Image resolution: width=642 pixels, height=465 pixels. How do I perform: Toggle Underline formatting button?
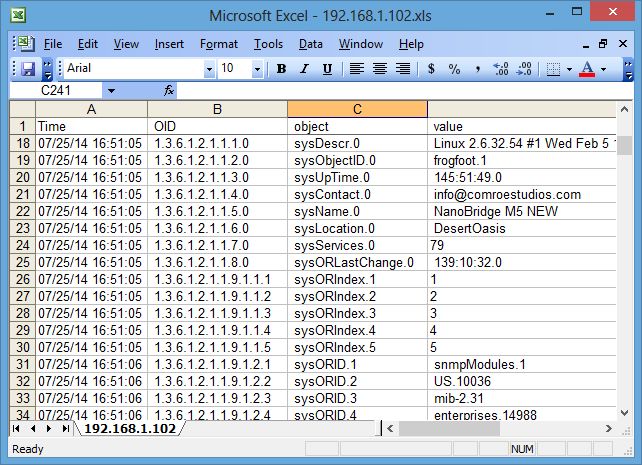(x=327, y=69)
